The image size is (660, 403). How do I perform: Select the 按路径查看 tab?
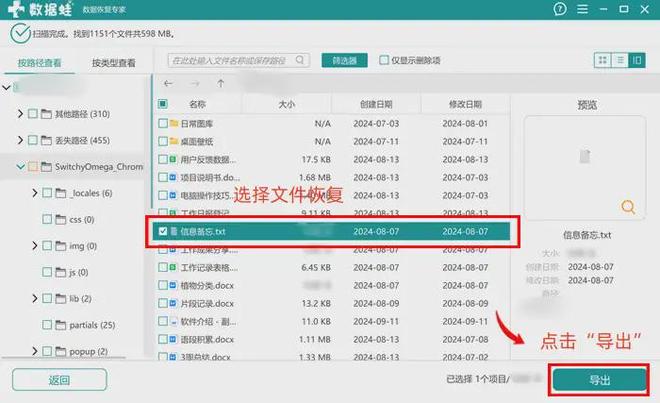click(39, 63)
